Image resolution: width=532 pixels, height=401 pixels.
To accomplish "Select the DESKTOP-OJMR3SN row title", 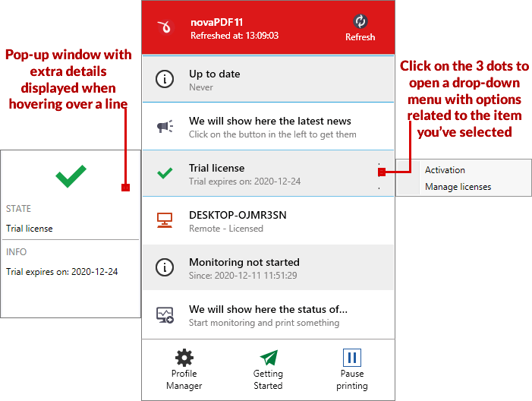I will click(x=238, y=215).
